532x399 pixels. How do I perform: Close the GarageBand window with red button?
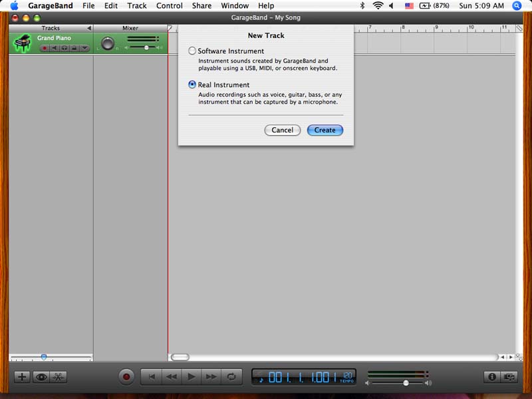pos(15,18)
